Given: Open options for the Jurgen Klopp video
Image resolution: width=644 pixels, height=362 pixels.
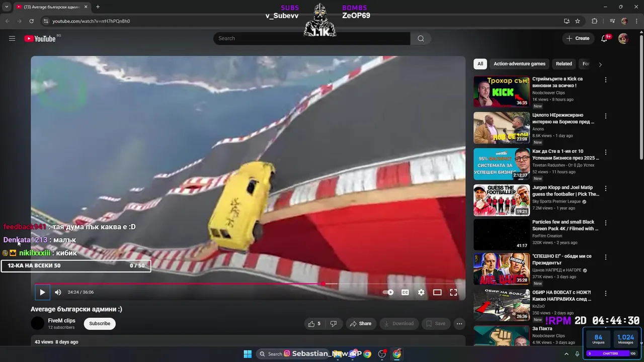Looking at the screenshot, I should click(x=606, y=189).
